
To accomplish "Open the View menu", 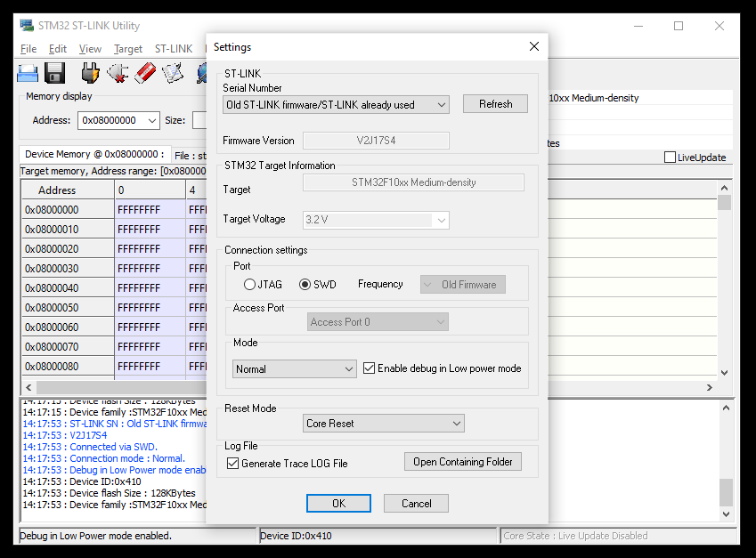I will coord(90,49).
